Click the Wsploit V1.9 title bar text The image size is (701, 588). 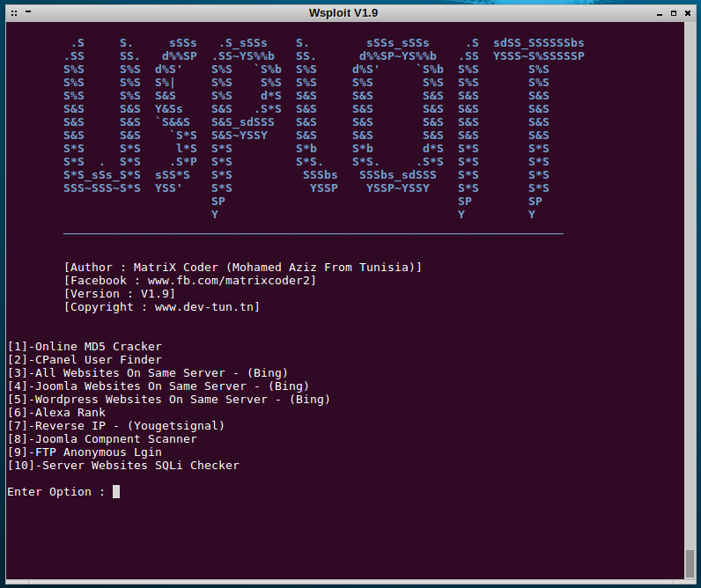(x=343, y=13)
